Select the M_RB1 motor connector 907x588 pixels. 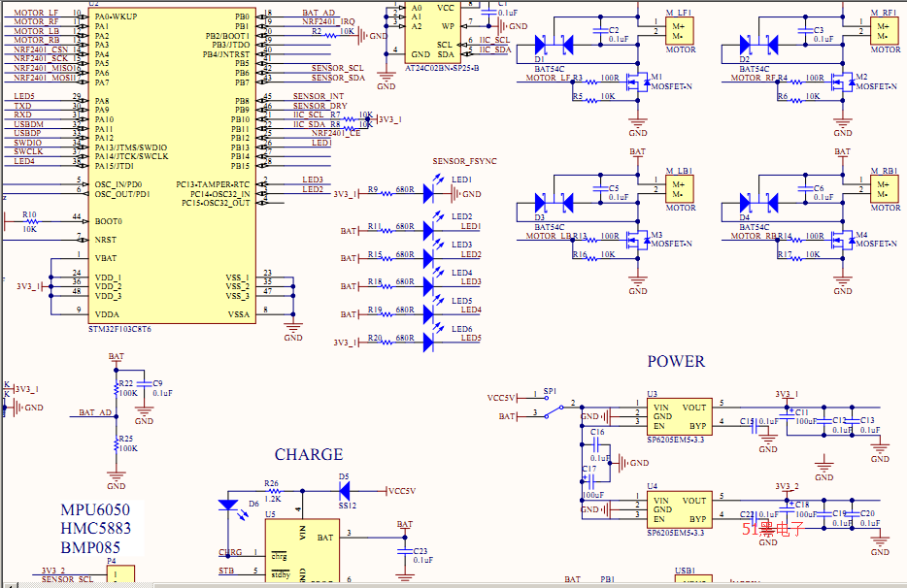point(885,188)
